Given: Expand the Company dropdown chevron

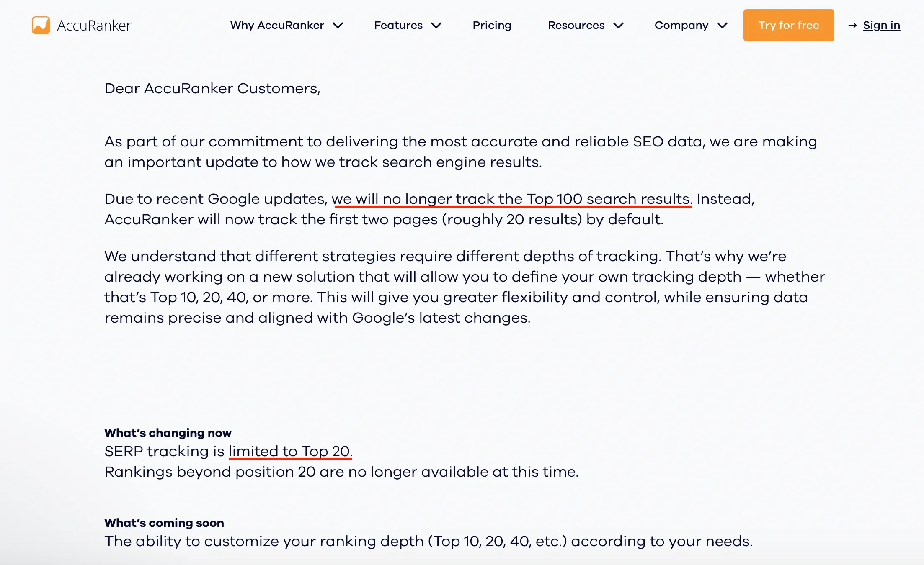Looking at the screenshot, I should pos(723,26).
